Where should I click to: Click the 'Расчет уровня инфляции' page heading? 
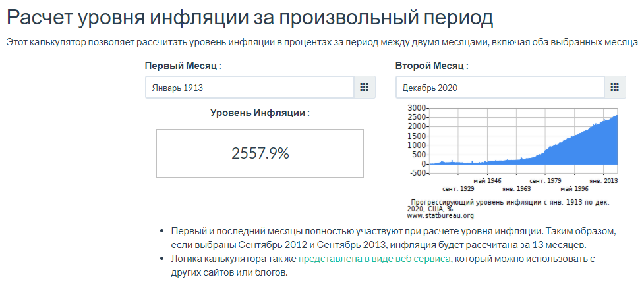pos(250,18)
